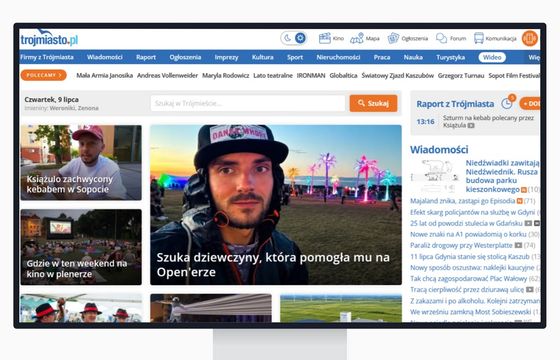This screenshot has width=560, height=360.
Task: Open Nowe znaki na A1 article
Action: point(468,234)
